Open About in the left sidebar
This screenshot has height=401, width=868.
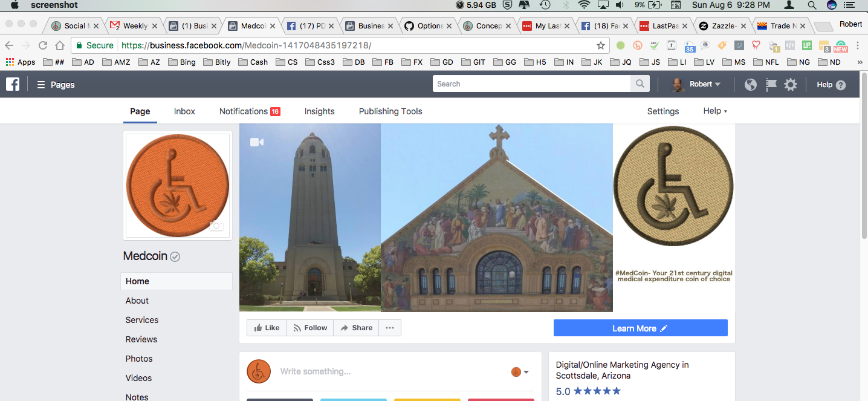tap(137, 301)
